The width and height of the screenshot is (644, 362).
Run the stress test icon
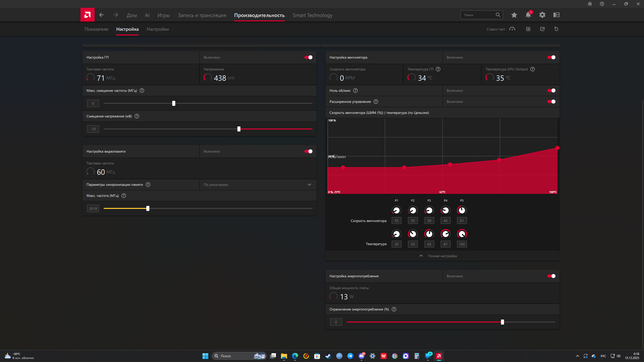pos(512,29)
